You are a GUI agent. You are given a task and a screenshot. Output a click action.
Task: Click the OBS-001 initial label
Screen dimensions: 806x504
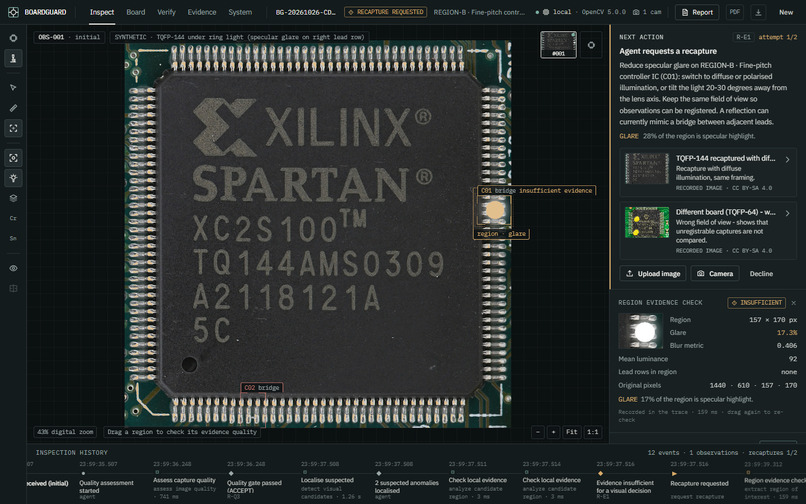69,37
